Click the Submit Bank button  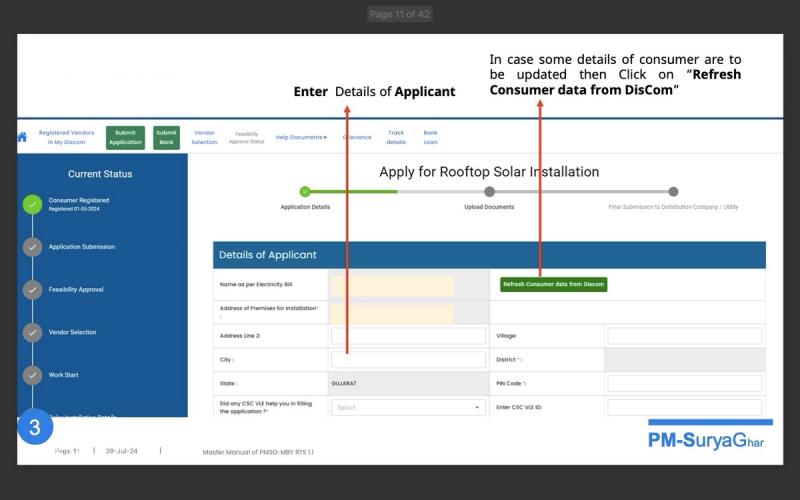coord(166,138)
